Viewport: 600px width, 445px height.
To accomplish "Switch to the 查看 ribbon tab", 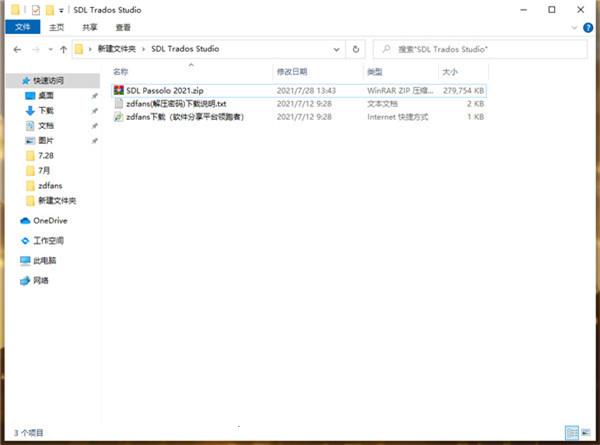I will tap(123, 27).
